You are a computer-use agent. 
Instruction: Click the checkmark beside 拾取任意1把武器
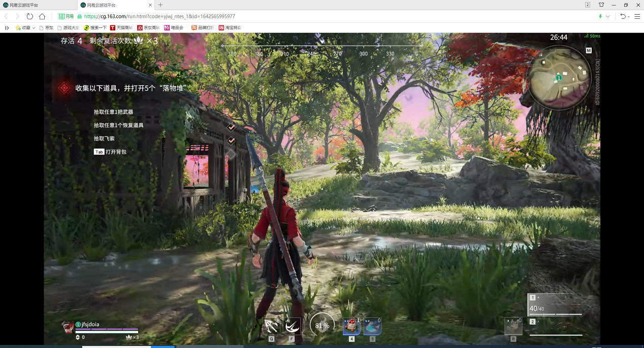click(231, 127)
